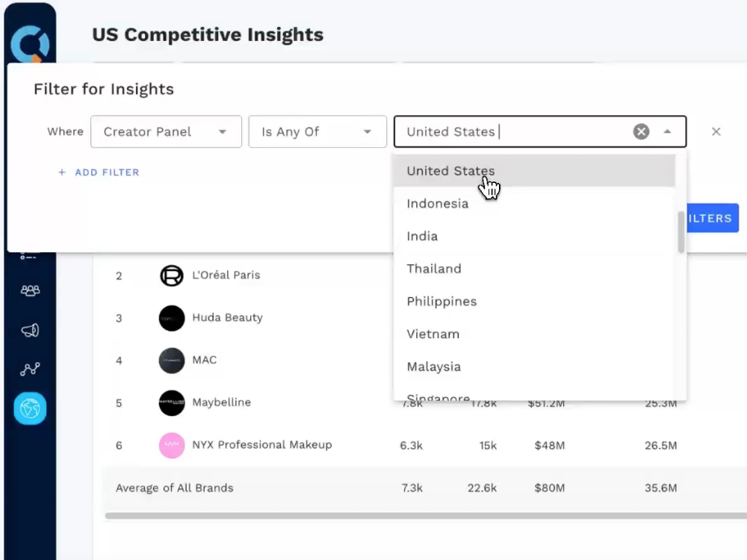Collapse the country list using caret arrow

coord(667,132)
